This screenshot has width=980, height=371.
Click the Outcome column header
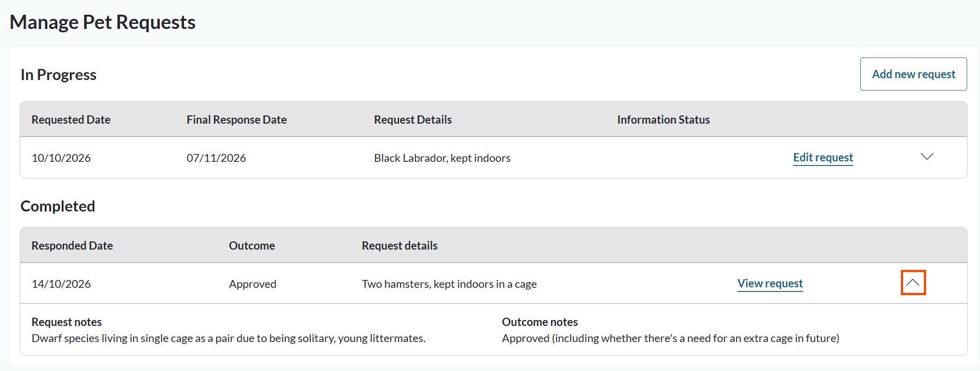[252, 245]
